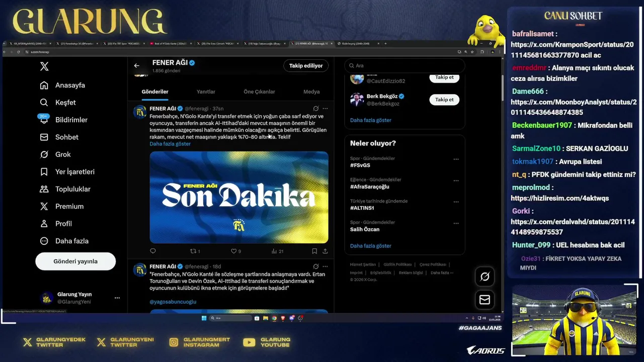
Task: Open Sohbet messages in the sidebar
Action: click(x=59, y=137)
